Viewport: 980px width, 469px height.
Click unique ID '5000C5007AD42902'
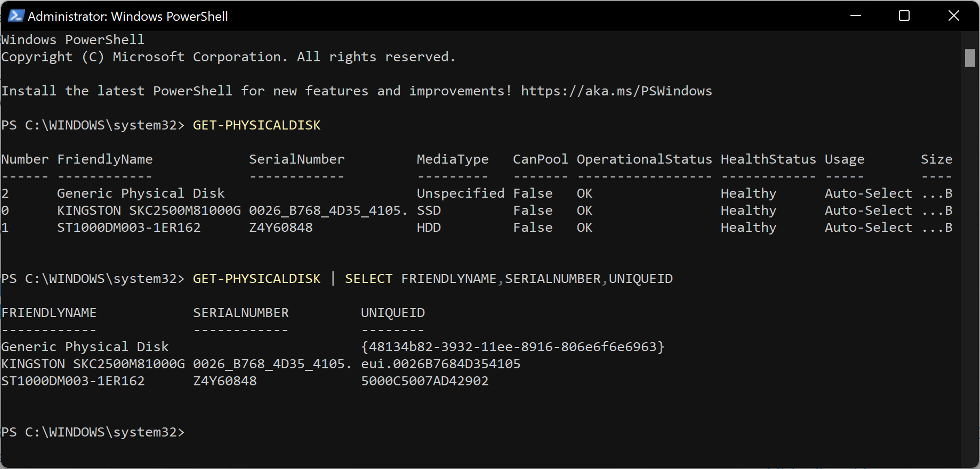click(x=425, y=381)
